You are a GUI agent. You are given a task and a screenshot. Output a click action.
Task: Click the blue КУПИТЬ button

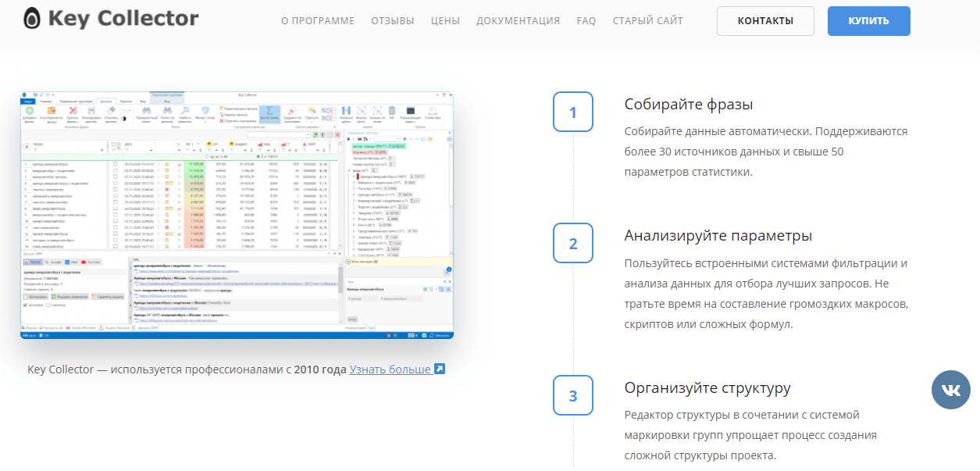869,21
